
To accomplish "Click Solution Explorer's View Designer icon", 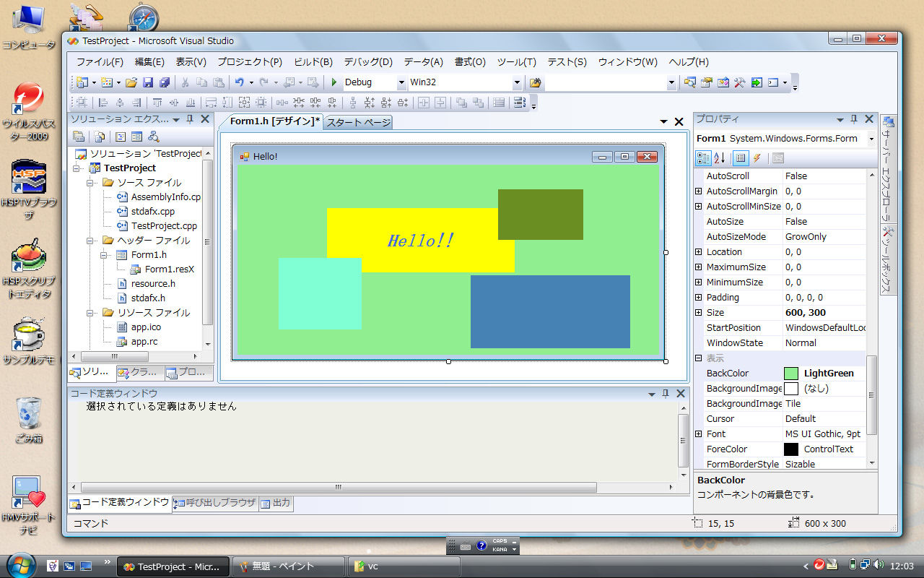I will (136, 136).
